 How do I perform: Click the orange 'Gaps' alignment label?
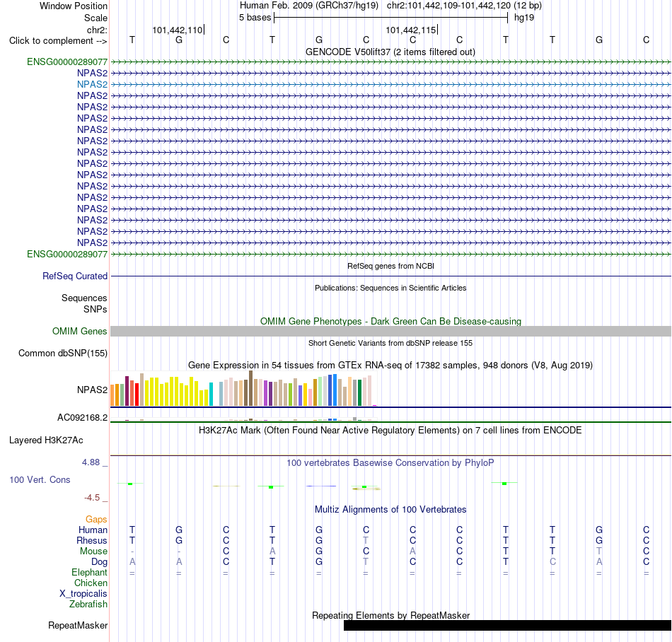coord(96,520)
